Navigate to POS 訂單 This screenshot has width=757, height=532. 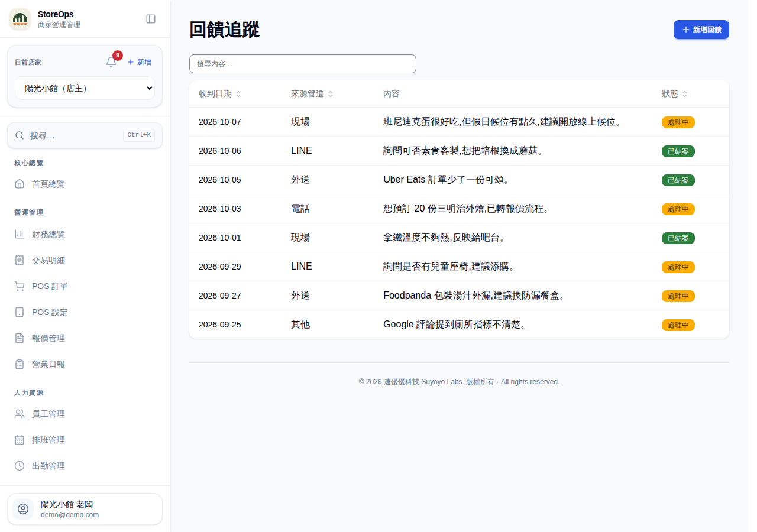click(85, 286)
